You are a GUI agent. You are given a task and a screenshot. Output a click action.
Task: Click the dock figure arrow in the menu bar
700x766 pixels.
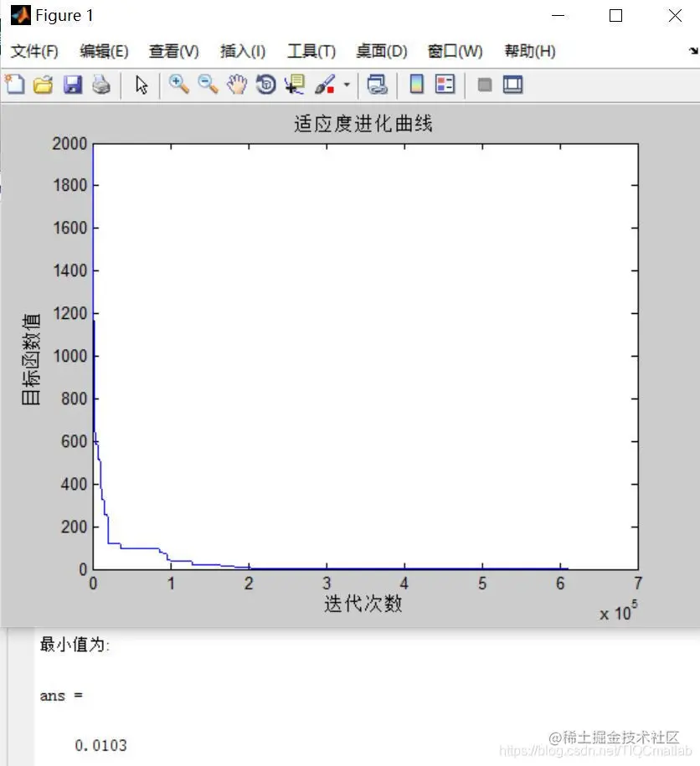(x=693, y=51)
